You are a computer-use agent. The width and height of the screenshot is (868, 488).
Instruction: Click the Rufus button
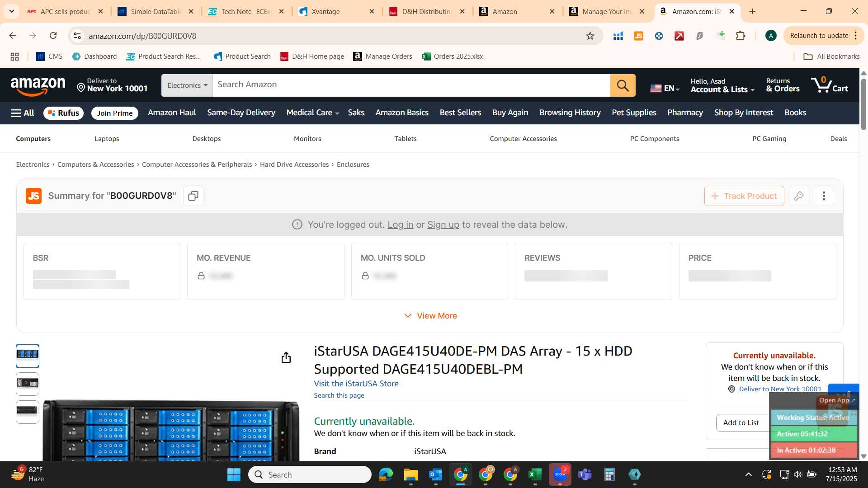point(63,113)
